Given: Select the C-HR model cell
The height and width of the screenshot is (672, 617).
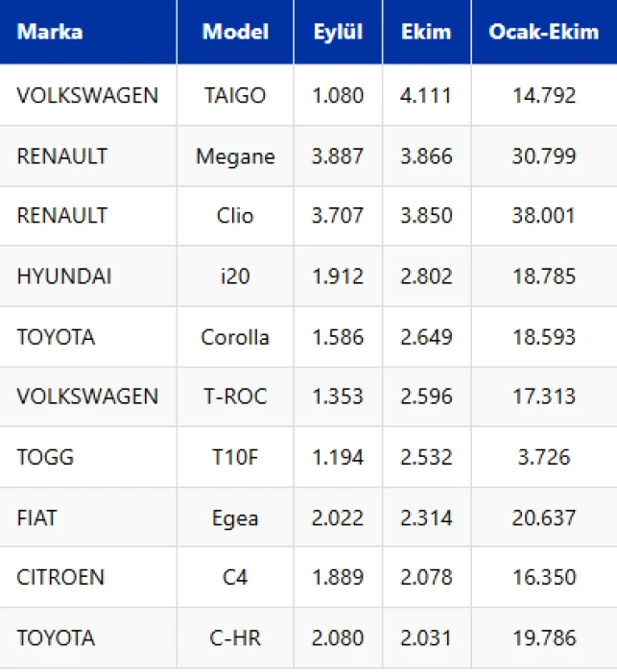Looking at the screenshot, I should 235,637.
